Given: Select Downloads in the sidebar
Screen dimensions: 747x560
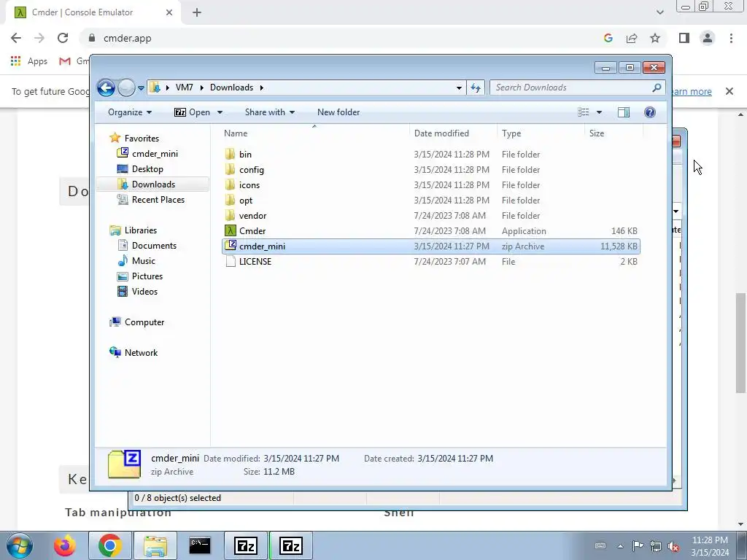Looking at the screenshot, I should point(152,184).
